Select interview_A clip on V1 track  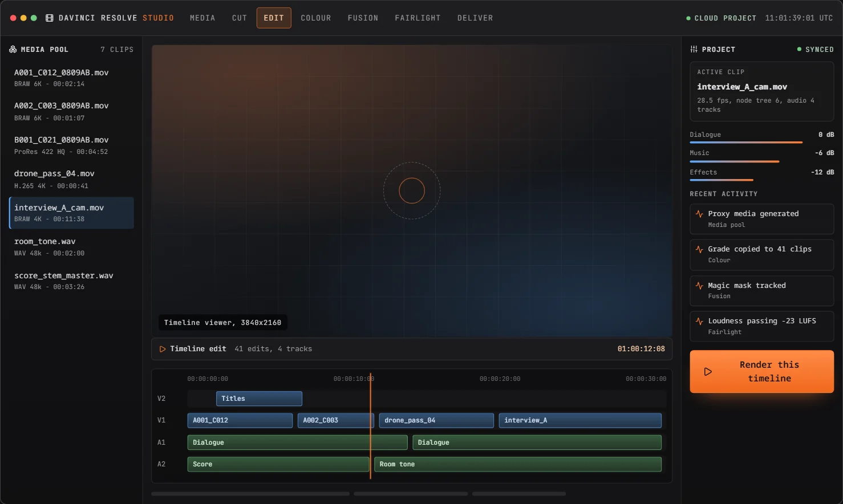pos(580,420)
